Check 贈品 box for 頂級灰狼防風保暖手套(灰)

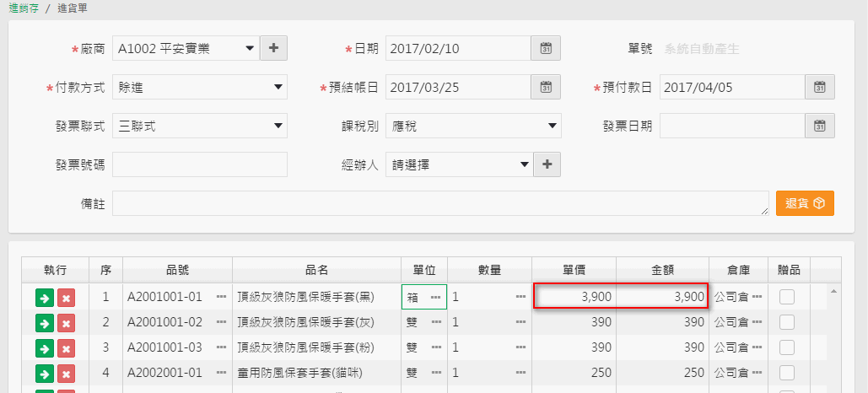[x=787, y=322]
